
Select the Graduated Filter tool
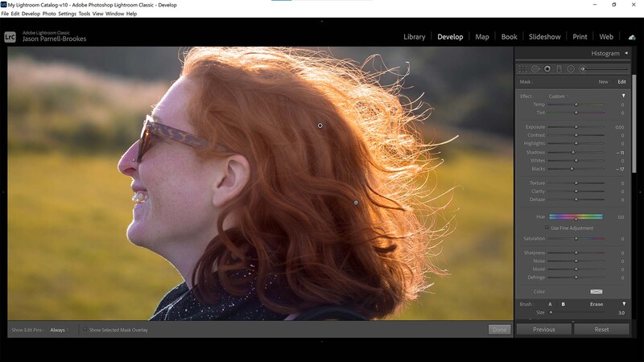click(559, 69)
